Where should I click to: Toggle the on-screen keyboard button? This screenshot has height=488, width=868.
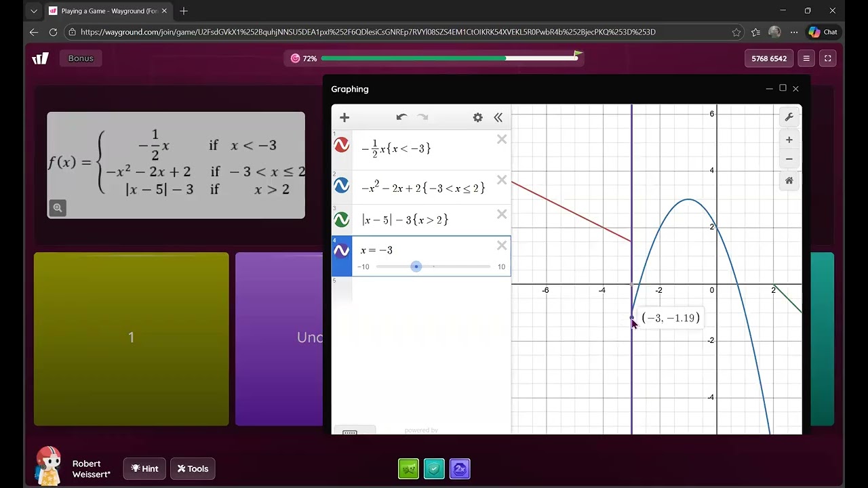[350, 431]
